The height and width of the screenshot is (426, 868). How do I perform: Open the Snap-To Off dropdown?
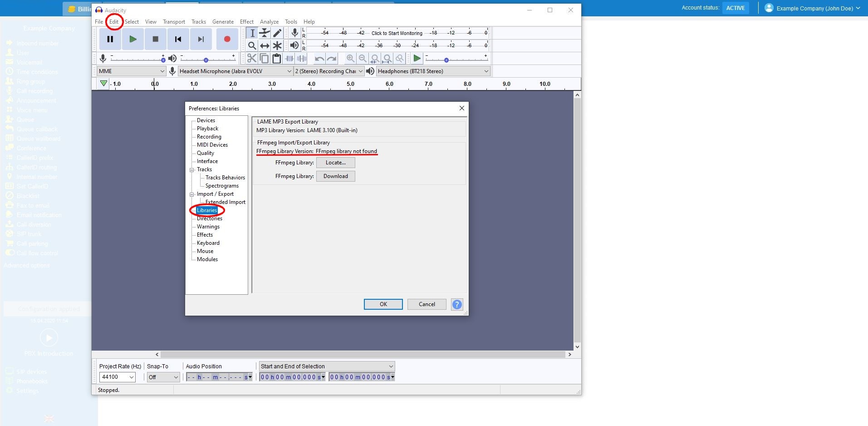click(163, 377)
